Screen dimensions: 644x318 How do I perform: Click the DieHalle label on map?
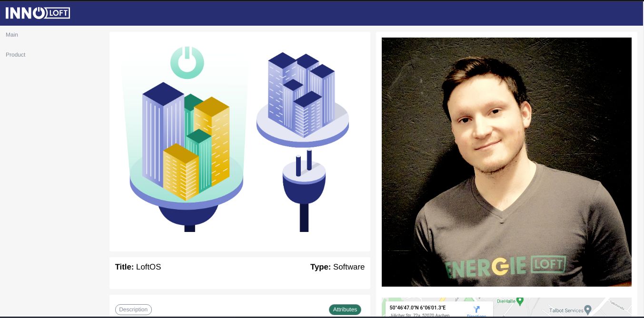(505, 301)
